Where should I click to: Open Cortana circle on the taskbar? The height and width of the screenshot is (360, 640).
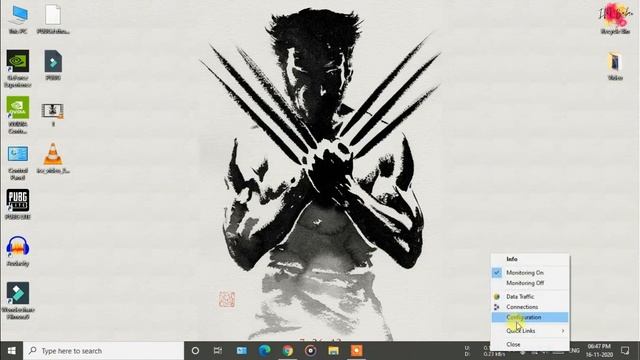click(195, 351)
